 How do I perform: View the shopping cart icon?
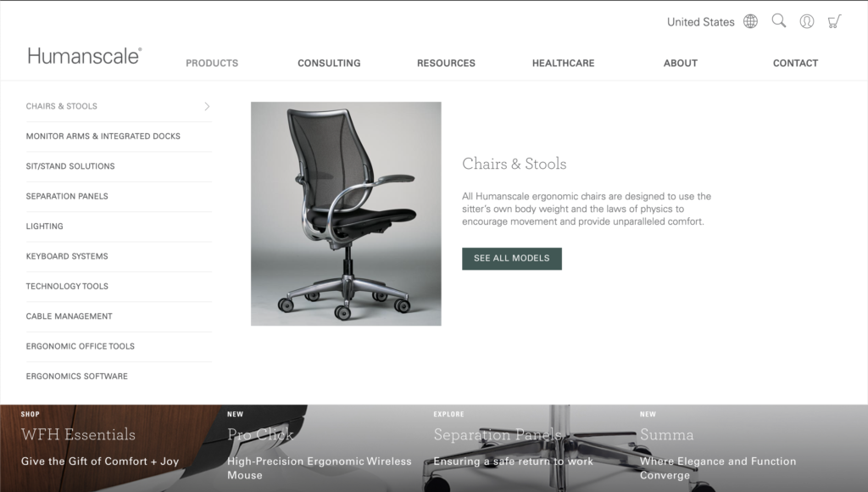click(x=834, y=21)
